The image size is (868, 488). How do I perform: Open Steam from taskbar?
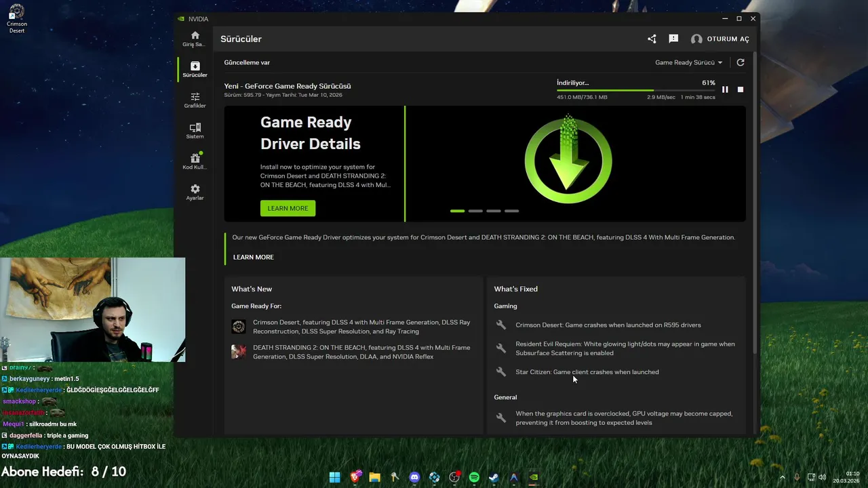coord(494,477)
